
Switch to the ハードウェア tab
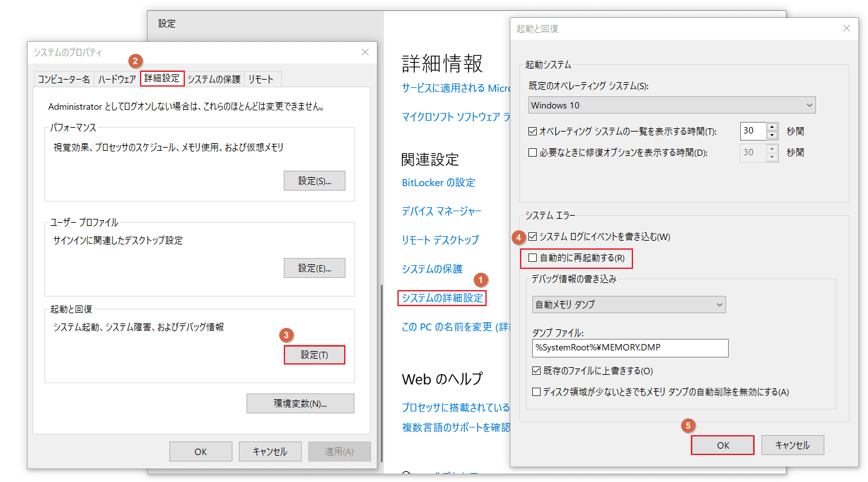(x=117, y=78)
